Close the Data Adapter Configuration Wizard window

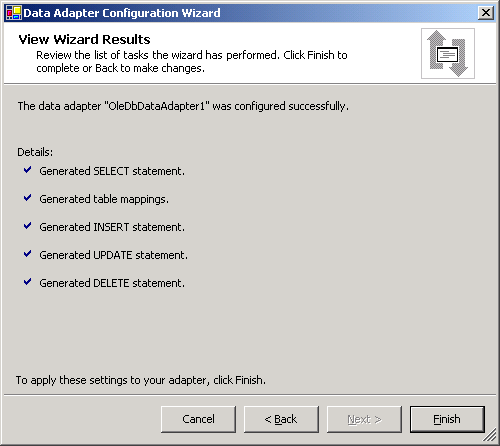point(486,13)
